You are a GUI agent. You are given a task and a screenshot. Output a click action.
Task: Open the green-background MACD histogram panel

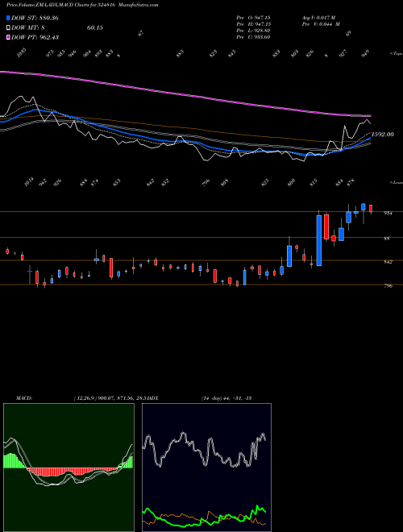coord(69,468)
